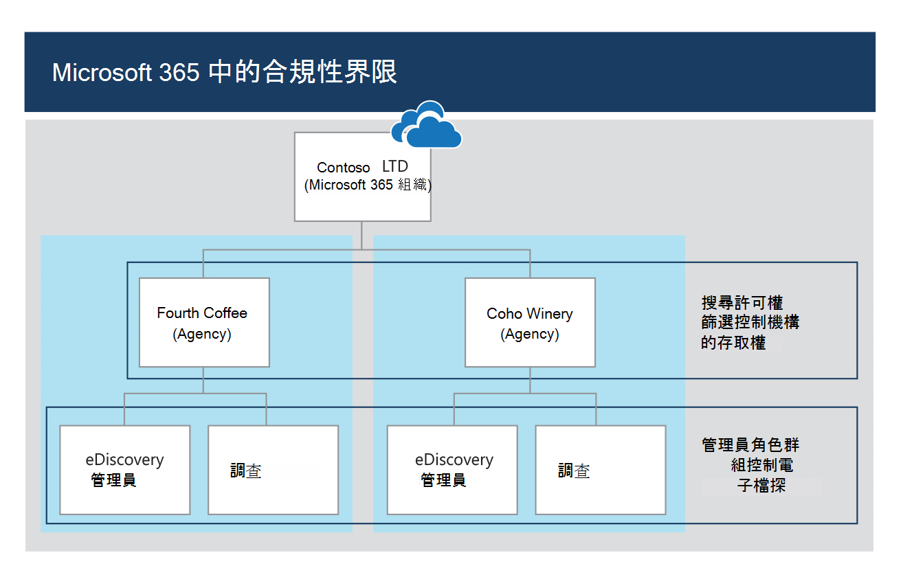903x588 pixels.
Task: Click the title 'Microsoft 365 中的合規性界限'
Action: click(x=225, y=72)
